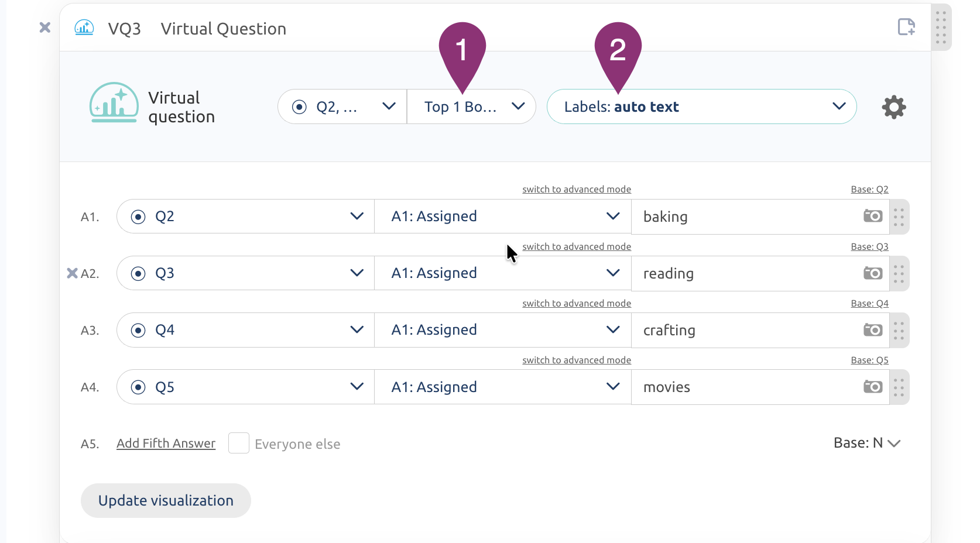Expand A1: Assigned dropdown in Q4 row

point(503,330)
